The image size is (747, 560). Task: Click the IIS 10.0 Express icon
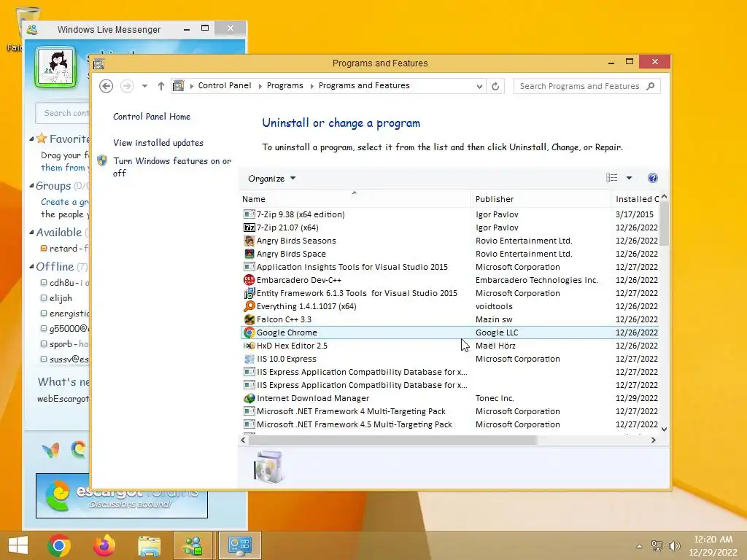tap(249, 359)
